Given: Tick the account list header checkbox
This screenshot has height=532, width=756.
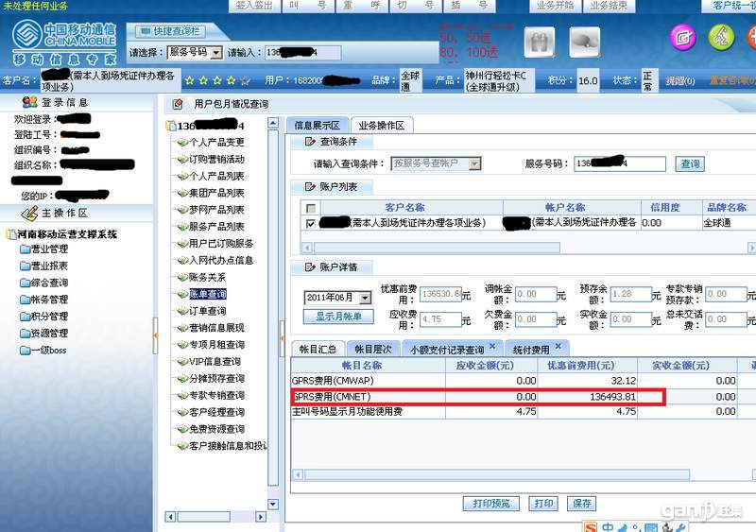Looking at the screenshot, I should (x=311, y=209).
